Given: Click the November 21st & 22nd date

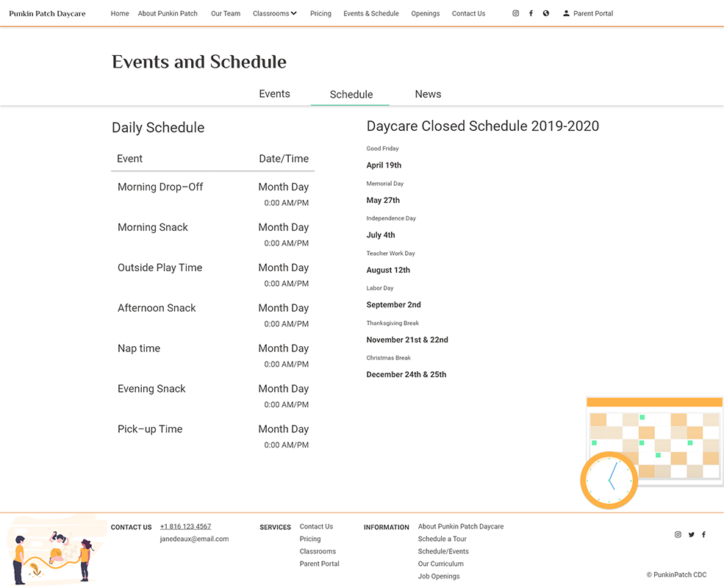Looking at the screenshot, I should [407, 340].
